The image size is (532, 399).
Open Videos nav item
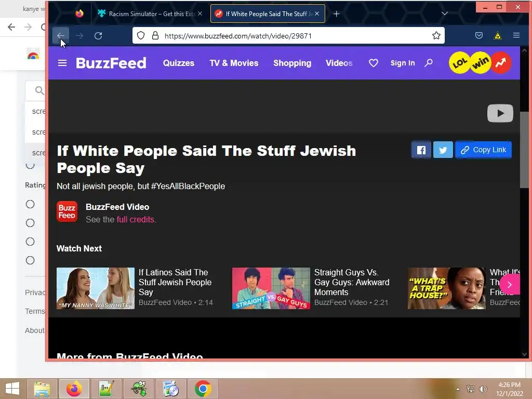tap(339, 63)
